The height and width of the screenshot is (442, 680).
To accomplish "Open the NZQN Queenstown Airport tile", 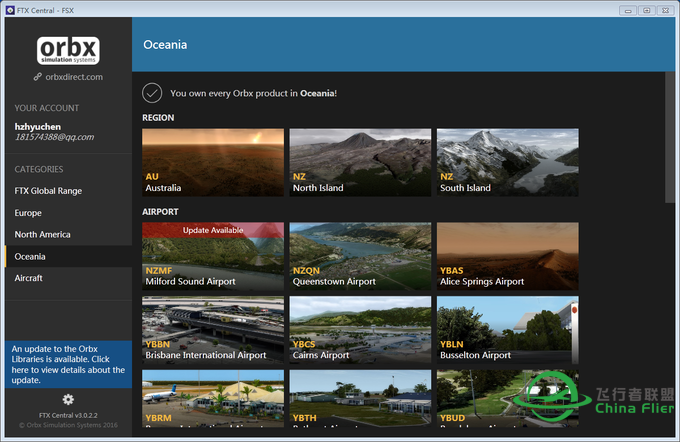I will point(360,256).
